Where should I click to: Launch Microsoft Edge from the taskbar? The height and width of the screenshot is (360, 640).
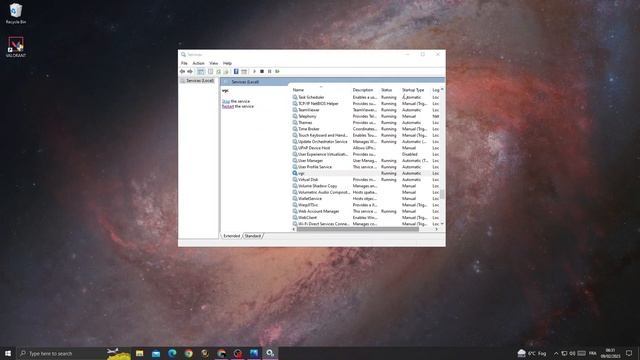[x=172, y=353]
